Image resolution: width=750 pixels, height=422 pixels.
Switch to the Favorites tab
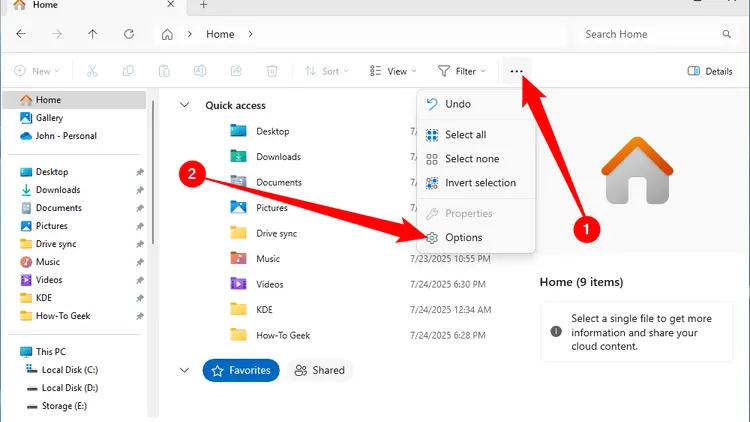coord(241,370)
